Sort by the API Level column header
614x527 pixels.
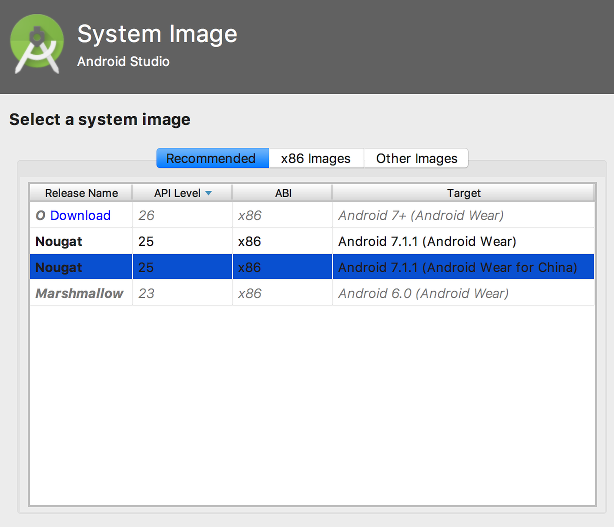(x=182, y=193)
